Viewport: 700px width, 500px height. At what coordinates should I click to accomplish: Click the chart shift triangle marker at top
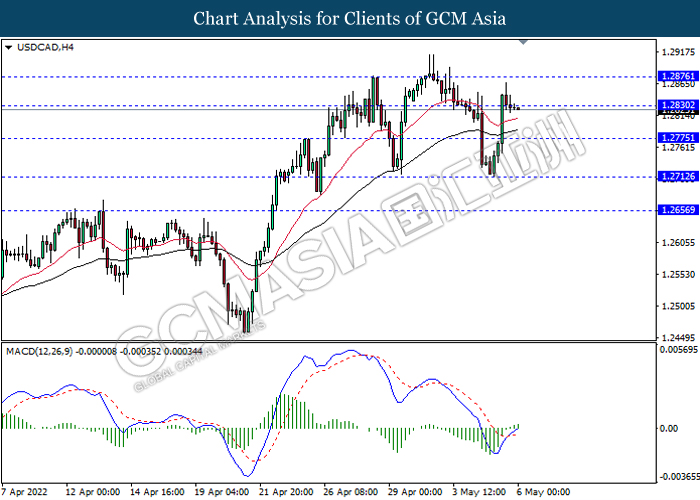click(x=524, y=42)
